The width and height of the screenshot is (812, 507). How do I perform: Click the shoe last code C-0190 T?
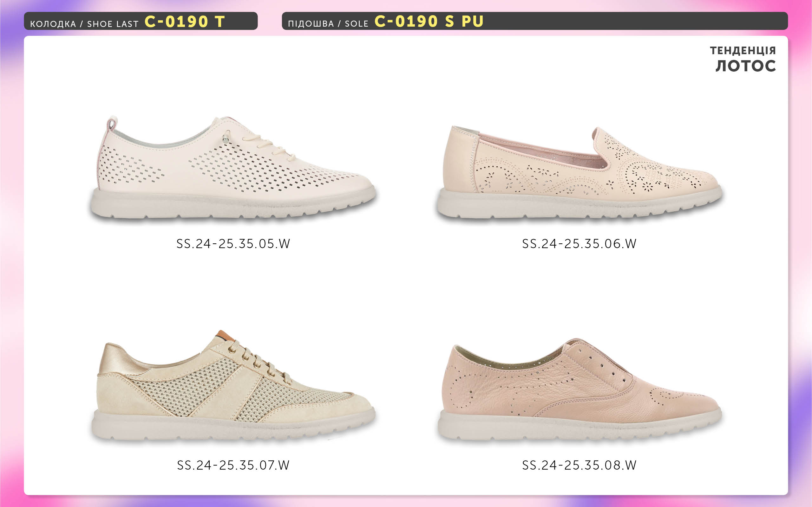pos(185,22)
